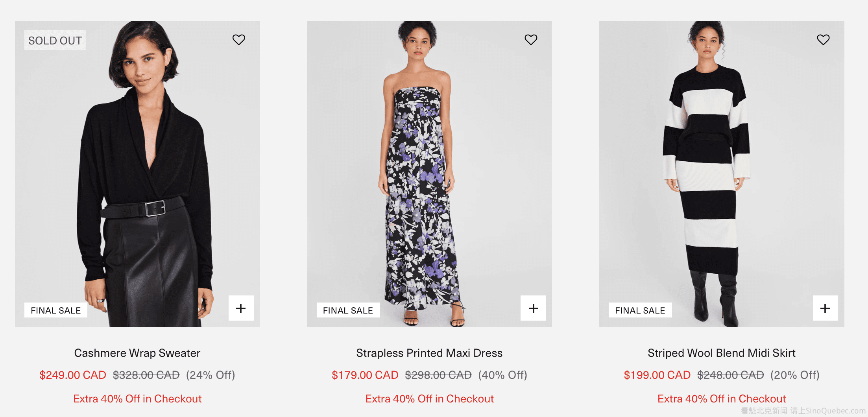Select the Striped Wool Blend Midi Skirt title
Viewport: 868px width, 417px height.
click(721, 353)
